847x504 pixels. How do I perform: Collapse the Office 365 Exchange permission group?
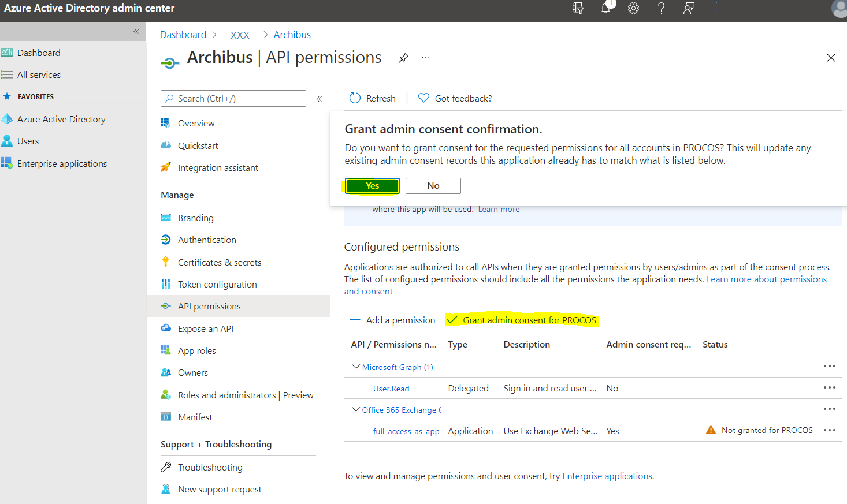pos(356,409)
